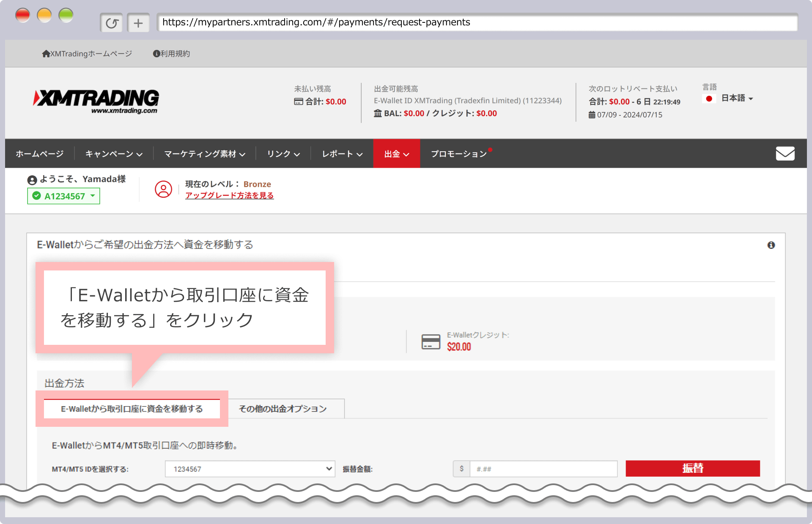Expand the キャンペーン menu
The image size is (812, 524).
coord(114,154)
